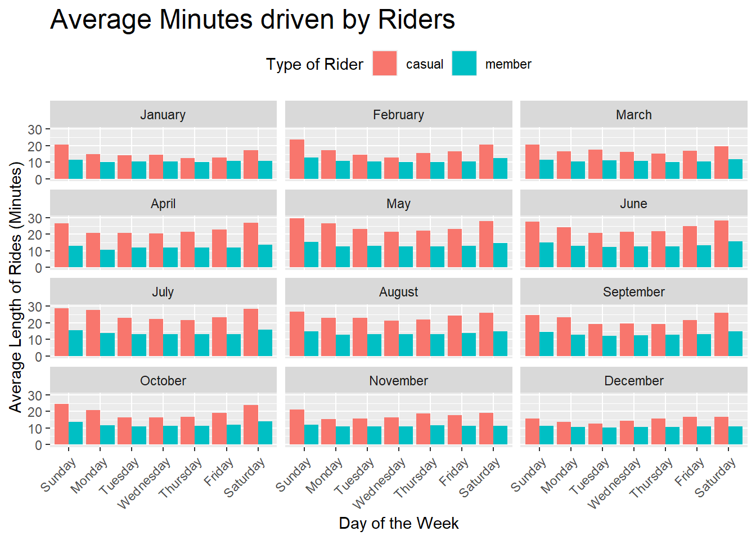Viewport: 756px width, 540px height.
Task: Click the casual Sunday bar in May
Action: click(297, 243)
